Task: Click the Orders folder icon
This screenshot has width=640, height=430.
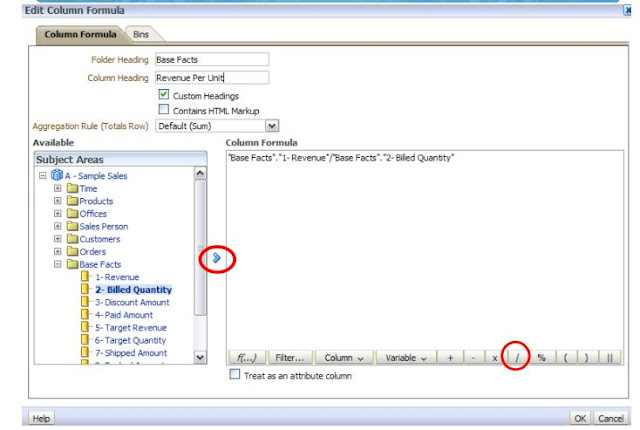Action: [73, 251]
